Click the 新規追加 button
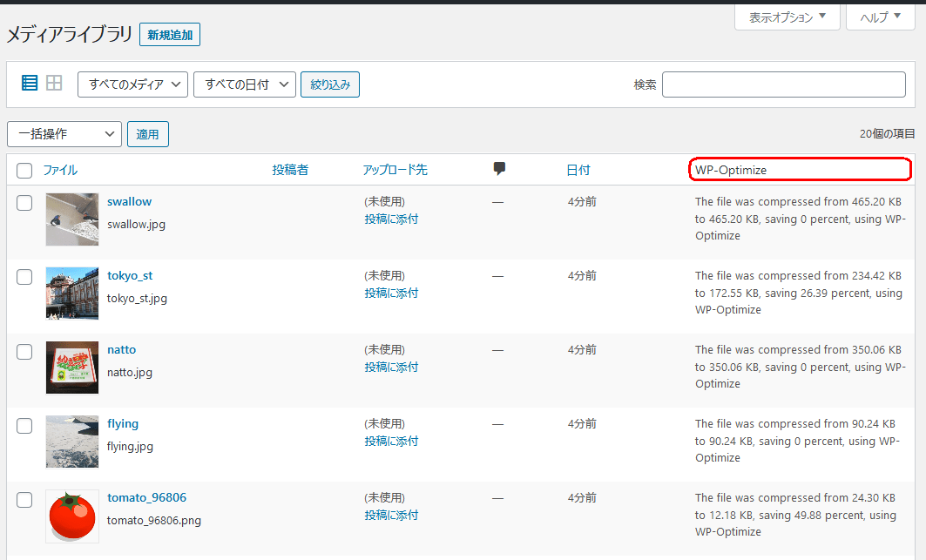Image resolution: width=926 pixels, height=560 pixels. [x=170, y=35]
